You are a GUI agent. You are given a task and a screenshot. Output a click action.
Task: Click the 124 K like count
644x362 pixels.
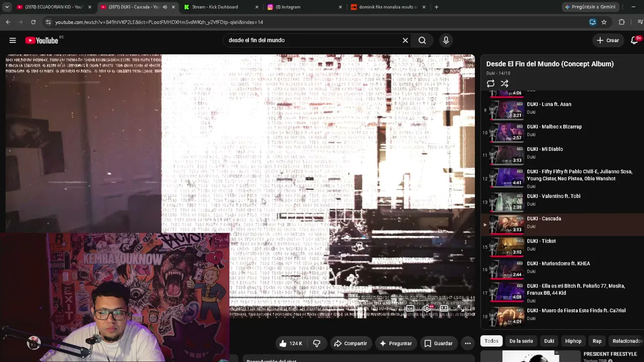pos(296,343)
